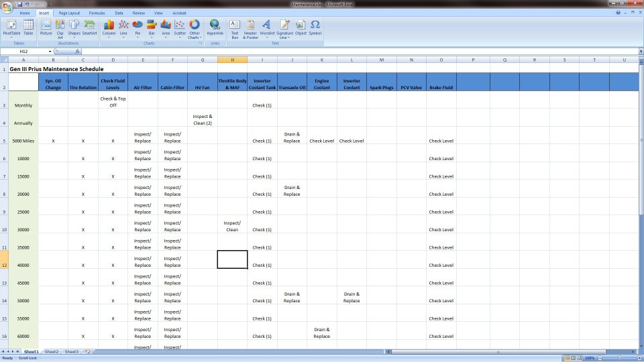The height and width of the screenshot is (362, 644).
Task: Select the 'Syn. Oil Change' header cell
Action: coord(54,82)
